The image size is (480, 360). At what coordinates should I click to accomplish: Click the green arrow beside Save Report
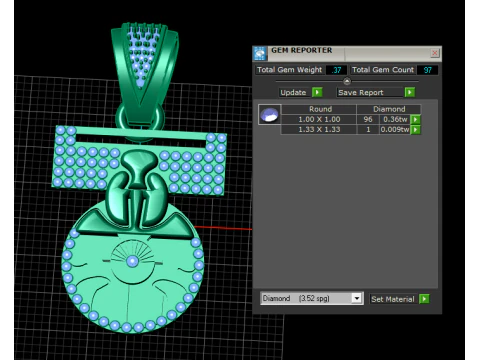[x=410, y=92]
